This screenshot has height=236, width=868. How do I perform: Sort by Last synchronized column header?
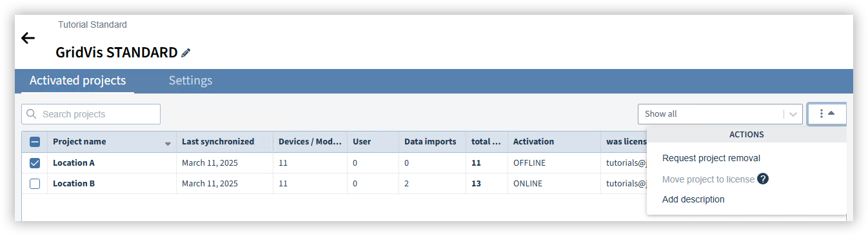click(x=218, y=142)
